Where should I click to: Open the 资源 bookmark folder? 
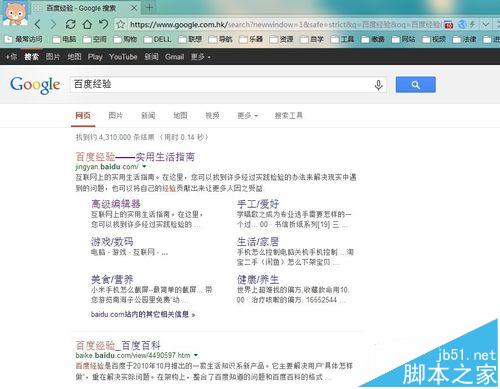pos(282,39)
